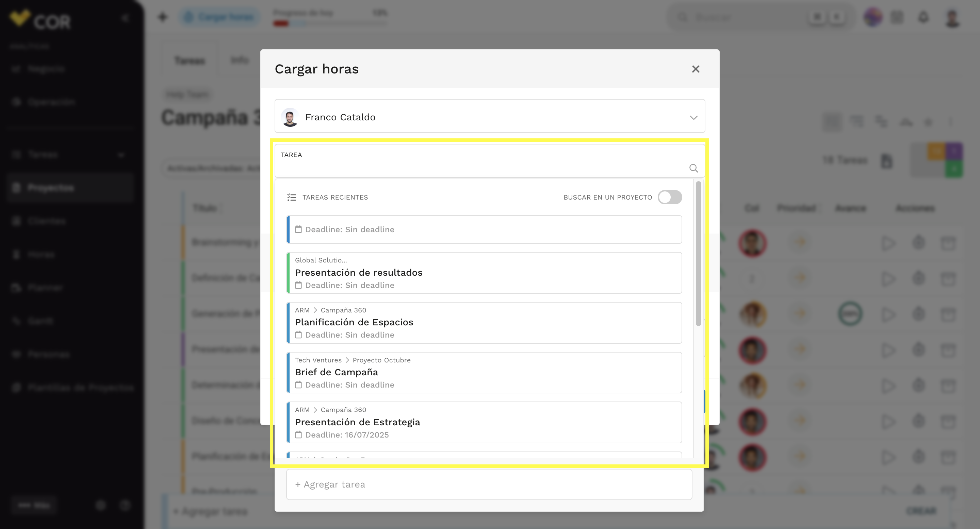Click the Tech Ventures breadcrumb label
980x529 pixels.
(x=318, y=360)
